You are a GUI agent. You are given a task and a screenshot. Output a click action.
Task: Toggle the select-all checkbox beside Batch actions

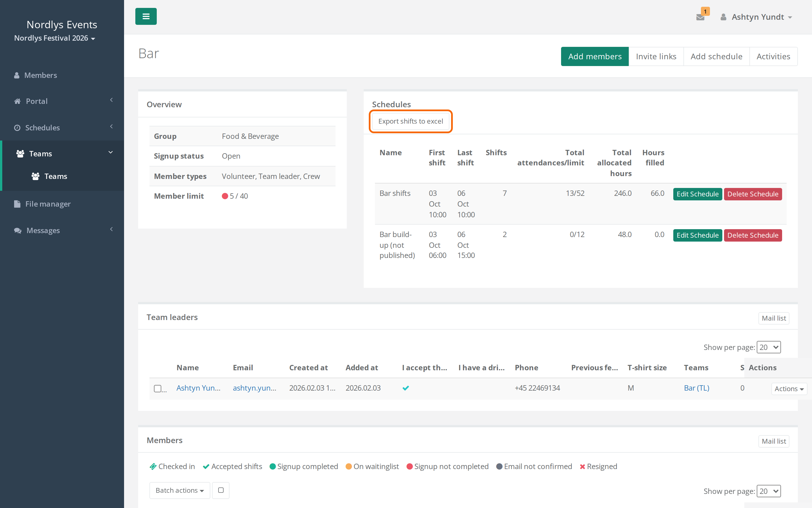click(x=221, y=491)
